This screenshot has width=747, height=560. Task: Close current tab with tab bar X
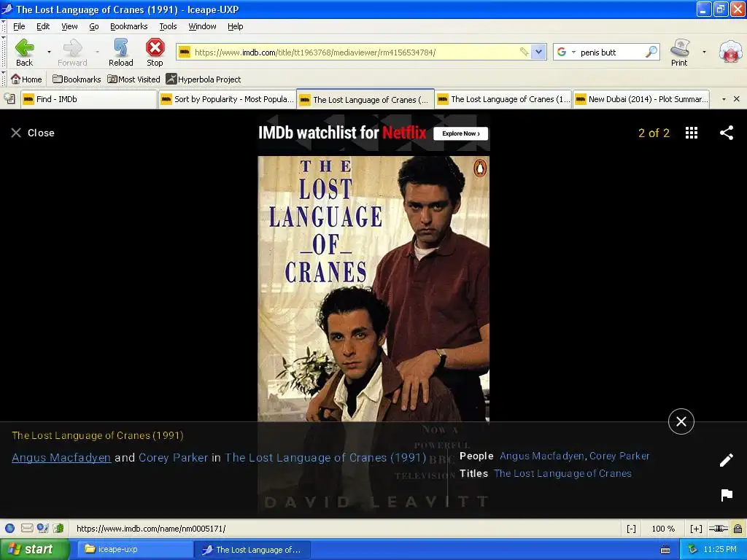coord(737,99)
